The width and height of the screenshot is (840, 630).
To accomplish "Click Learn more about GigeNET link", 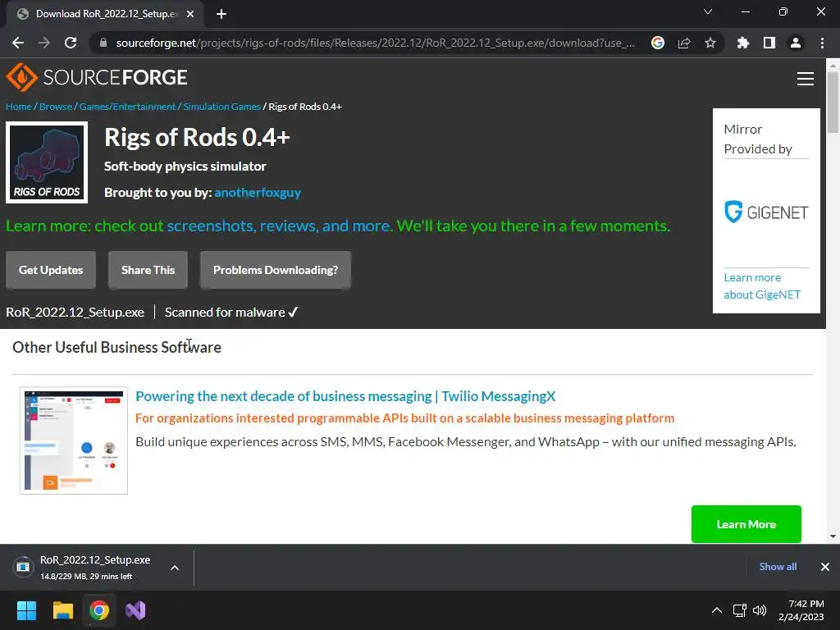I will (762, 286).
